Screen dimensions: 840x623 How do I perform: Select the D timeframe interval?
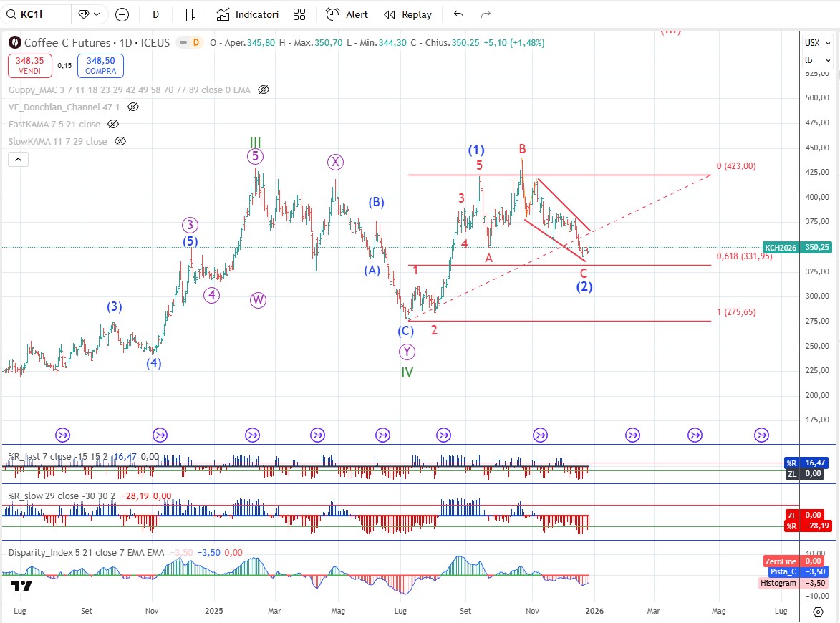[156, 14]
